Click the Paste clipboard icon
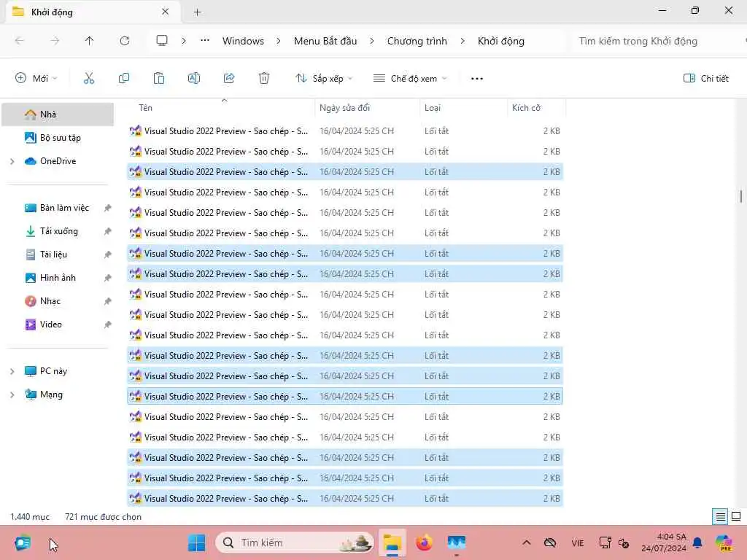The height and width of the screenshot is (560, 747). click(x=158, y=78)
